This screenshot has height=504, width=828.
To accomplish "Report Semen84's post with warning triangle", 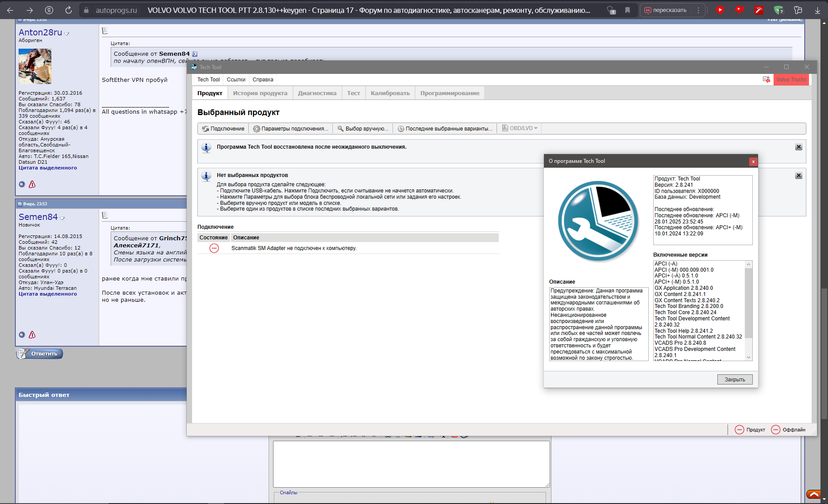I will [x=32, y=335].
